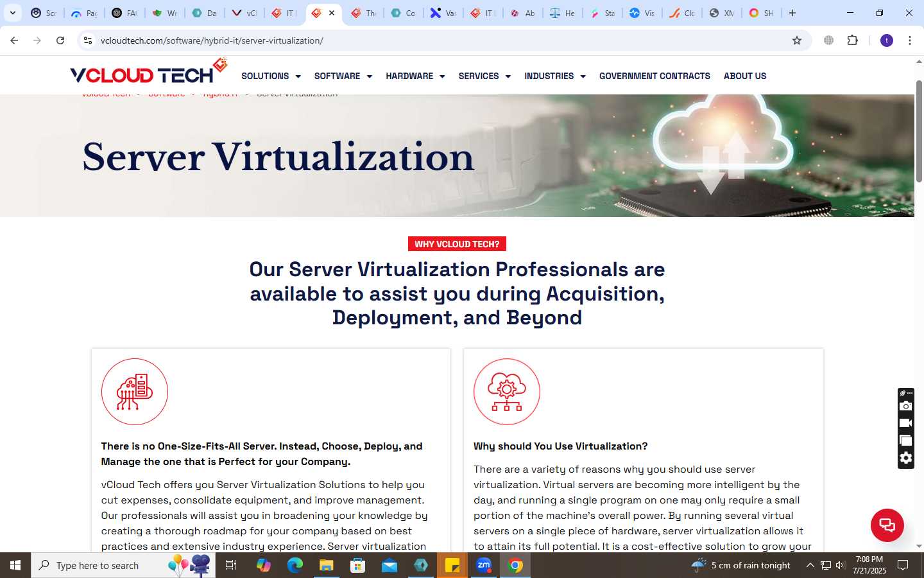
Task: Click the address bar URL field
Action: pyautogui.click(x=443, y=40)
